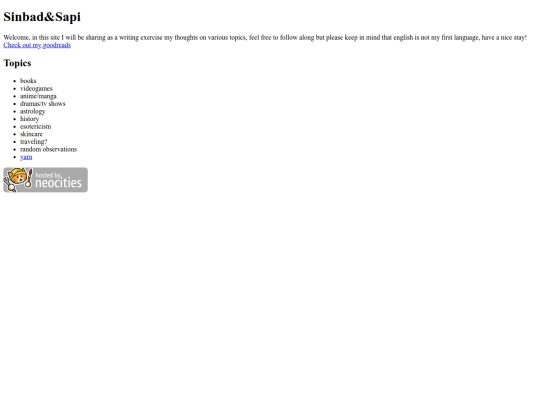This screenshot has height=405, width=540.
Task: Click the 'anime/manga' topic entry
Action: [x=38, y=96]
